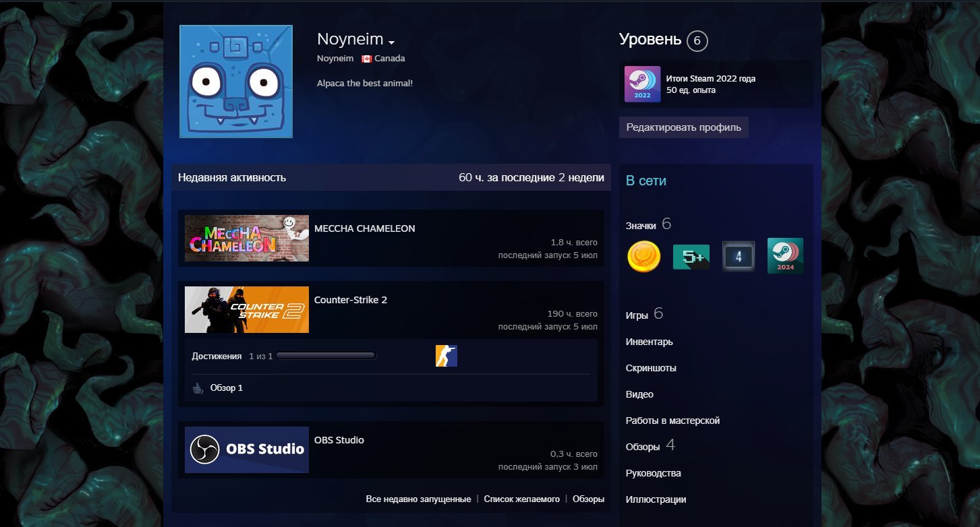Open the number 4 badge icon
Image resolution: width=980 pixels, height=527 pixels.
click(739, 256)
